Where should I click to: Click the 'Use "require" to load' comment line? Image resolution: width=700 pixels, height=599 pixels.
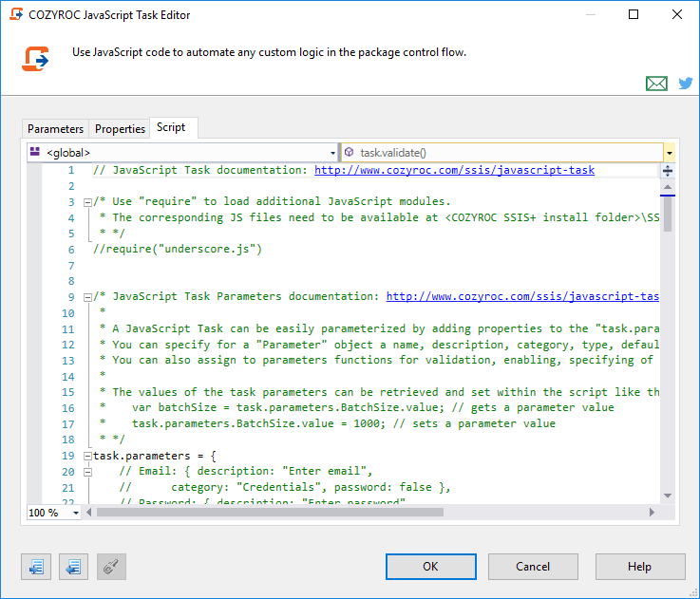(272, 201)
